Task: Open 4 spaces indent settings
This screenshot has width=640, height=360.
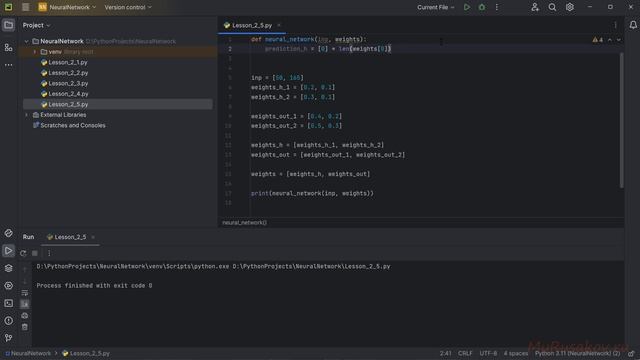Action: pyautogui.click(x=516, y=353)
